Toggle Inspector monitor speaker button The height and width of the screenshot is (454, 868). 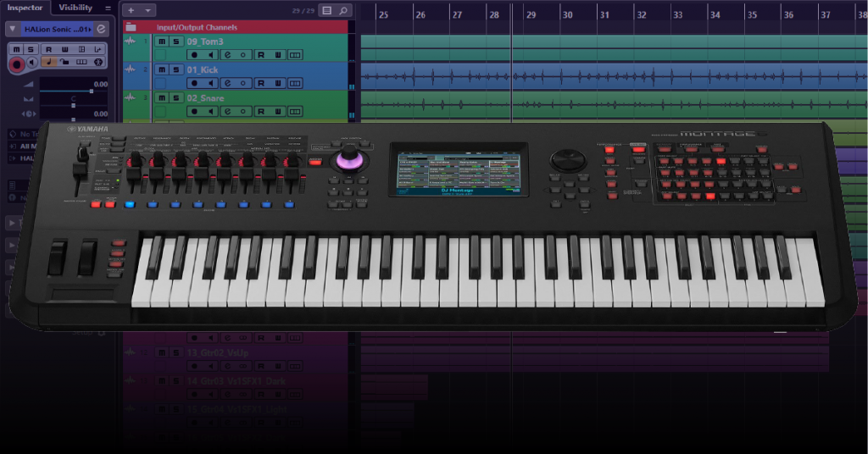(x=31, y=63)
